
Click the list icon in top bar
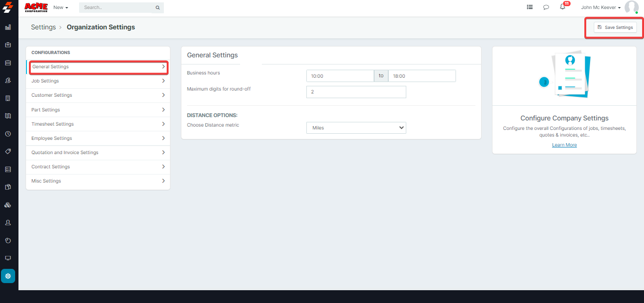[529, 8]
